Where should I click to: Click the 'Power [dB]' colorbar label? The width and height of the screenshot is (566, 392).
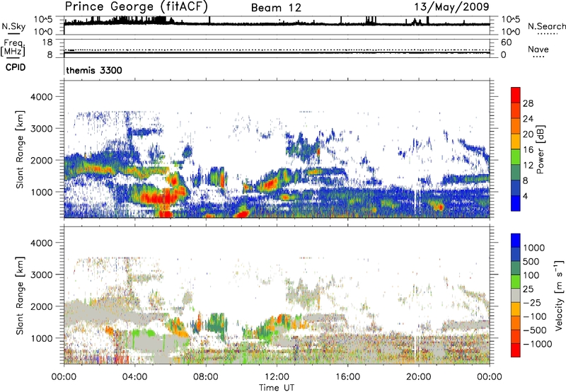point(540,149)
